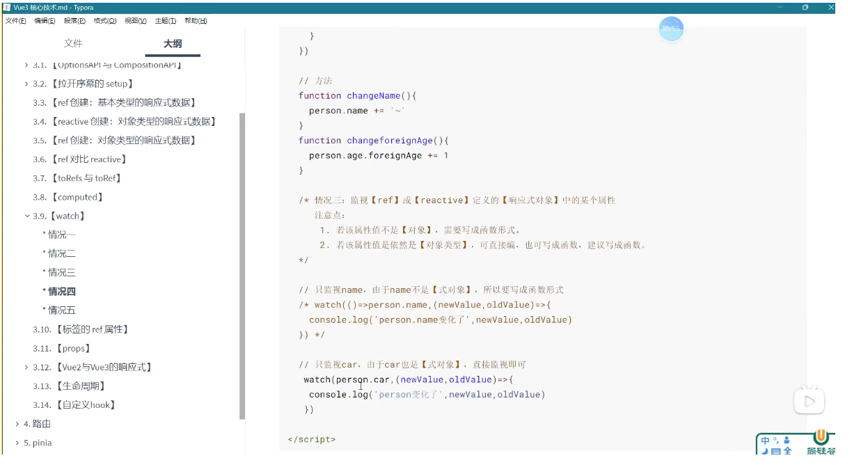Viewport: 868px width, 465px height.
Task: Select the bold 情况四 outline entry
Action: point(59,291)
